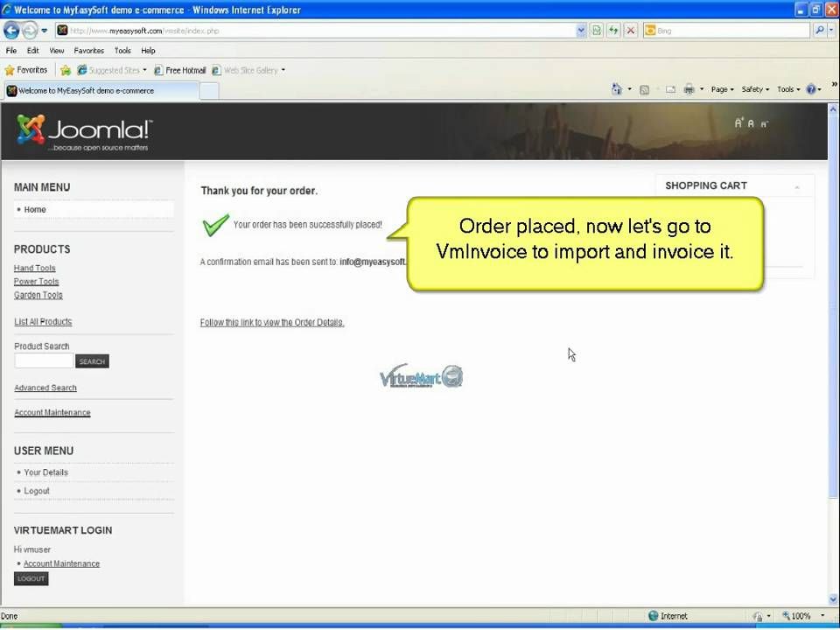Click the greyed Forward arrow button
The image size is (840, 630).
[x=30, y=31]
